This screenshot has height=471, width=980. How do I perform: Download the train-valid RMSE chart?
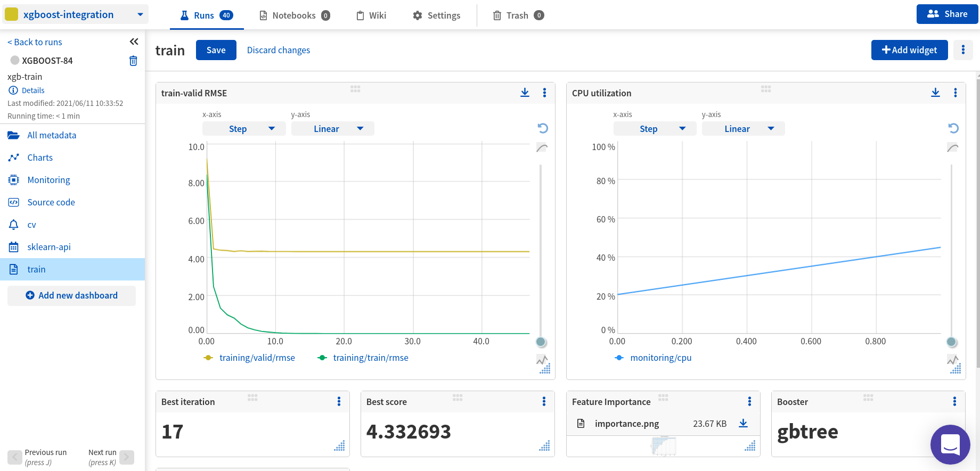(525, 93)
